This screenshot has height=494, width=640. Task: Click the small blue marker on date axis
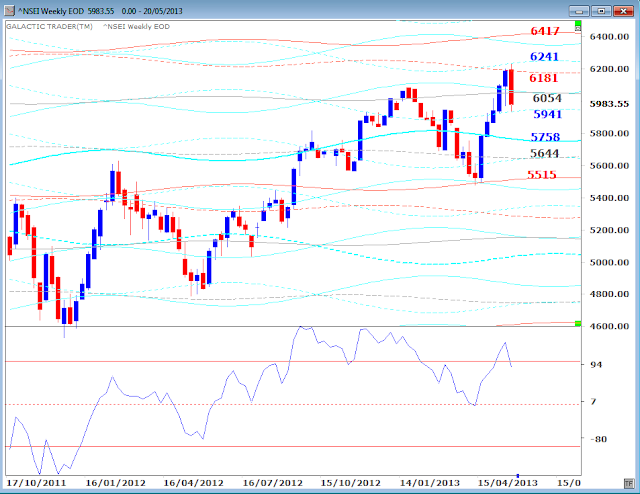tap(518, 476)
